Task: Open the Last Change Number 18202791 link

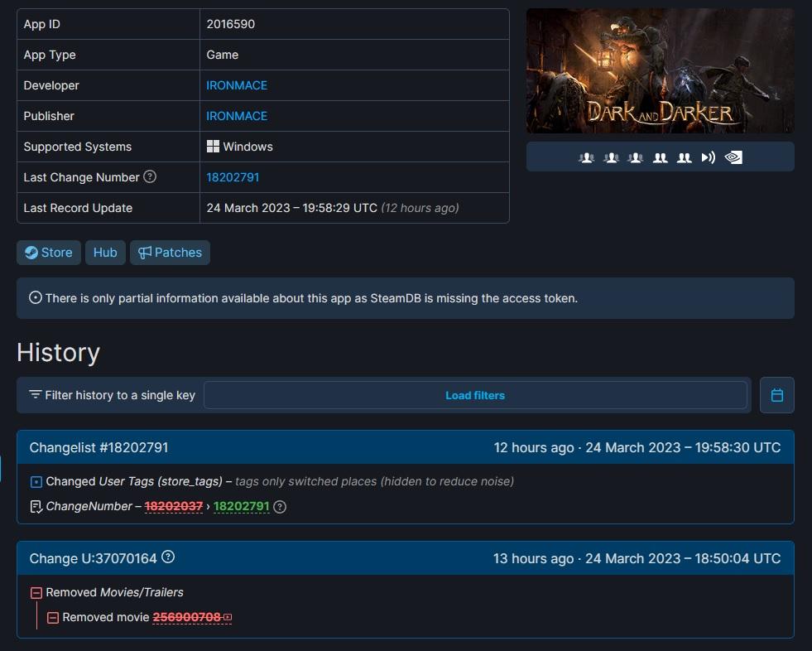Action: [233, 177]
